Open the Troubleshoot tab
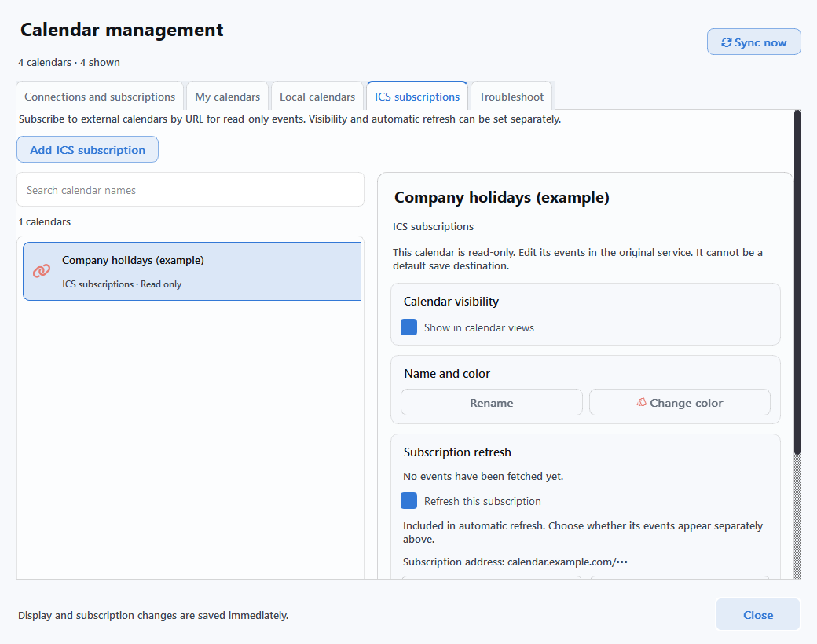 click(x=511, y=97)
